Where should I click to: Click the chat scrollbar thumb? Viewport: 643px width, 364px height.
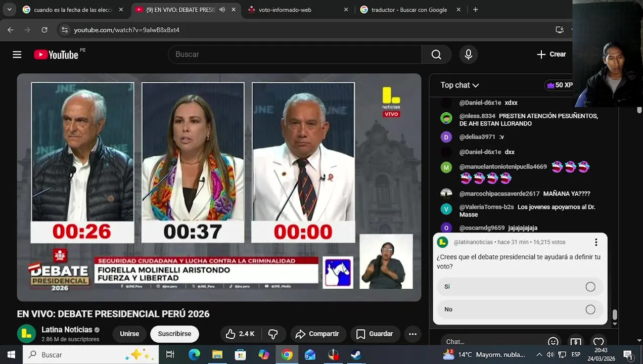click(x=615, y=315)
